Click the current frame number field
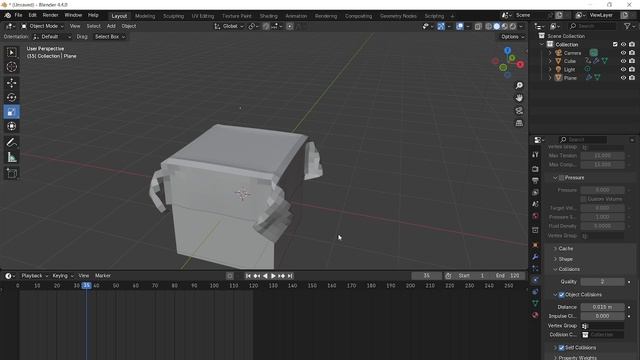640x360 pixels. [x=427, y=276]
